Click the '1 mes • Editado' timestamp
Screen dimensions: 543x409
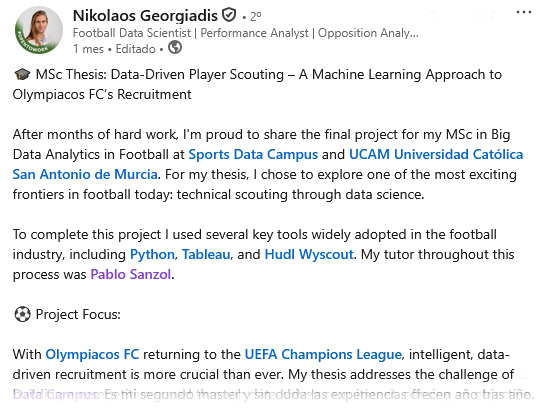[114, 49]
